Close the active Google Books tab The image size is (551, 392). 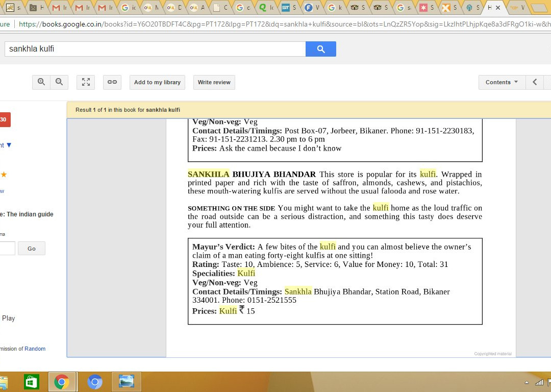coord(498,7)
